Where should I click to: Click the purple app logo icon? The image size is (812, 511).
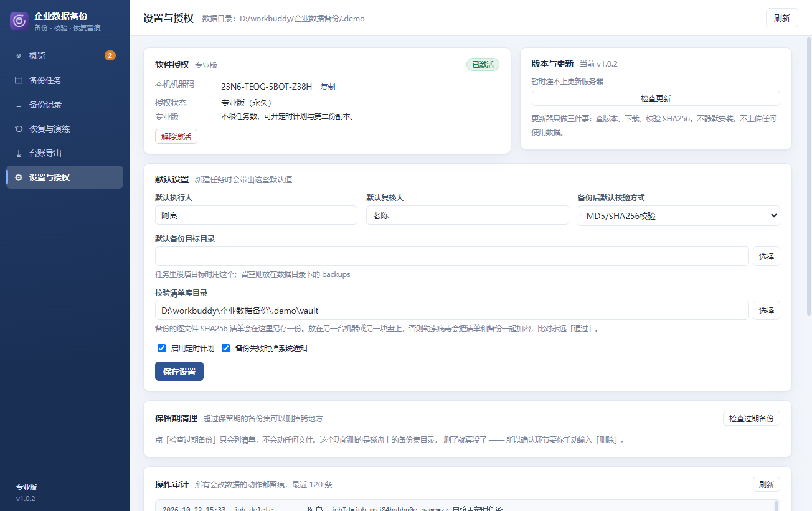(x=19, y=21)
